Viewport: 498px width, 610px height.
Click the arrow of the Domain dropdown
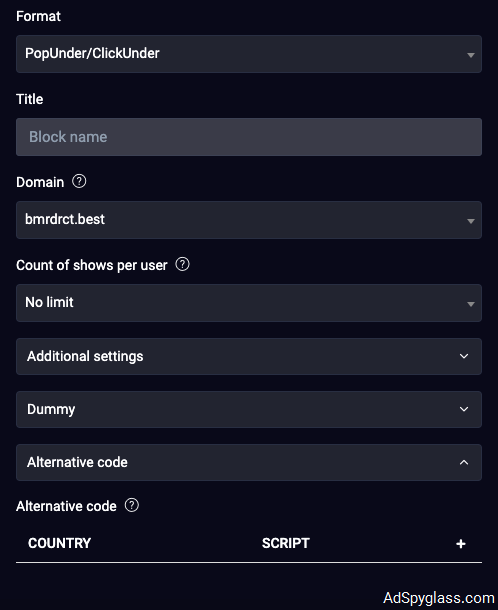[470, 221]
